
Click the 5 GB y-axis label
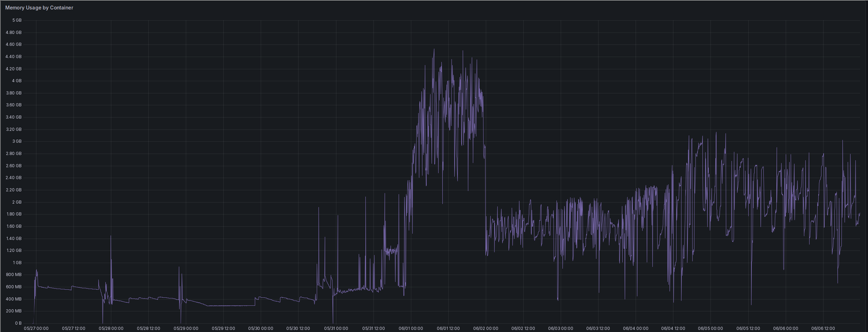click(17, 20)
